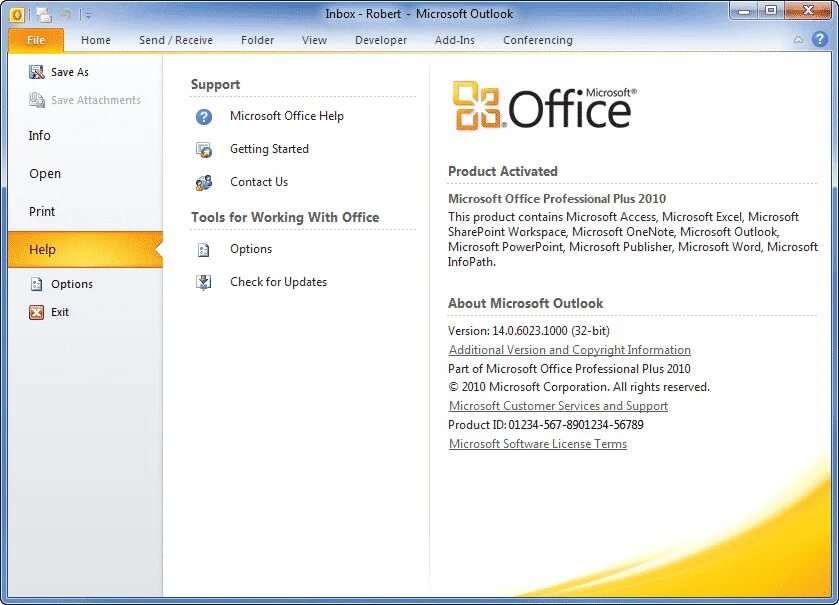This screenshot has width=839, height=605.
Task: Click Options text in left sidebar
Action: click(x=72, y=284)
